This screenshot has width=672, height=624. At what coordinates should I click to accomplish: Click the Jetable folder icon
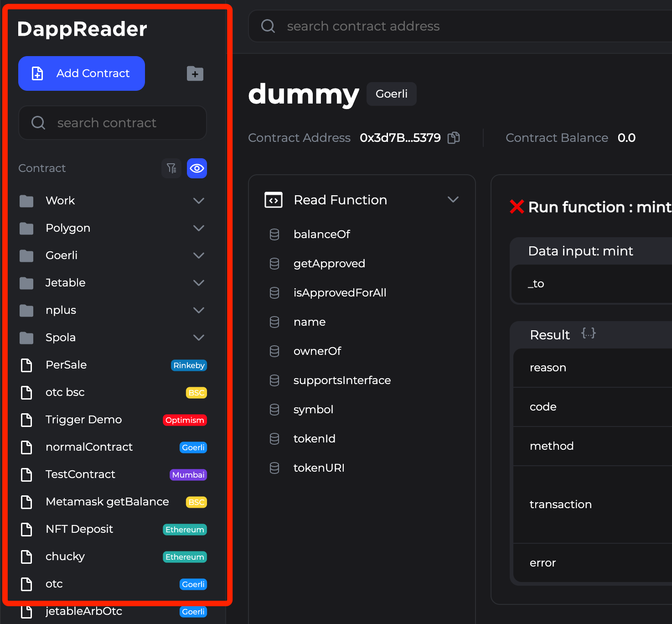[x=26, y=283]
